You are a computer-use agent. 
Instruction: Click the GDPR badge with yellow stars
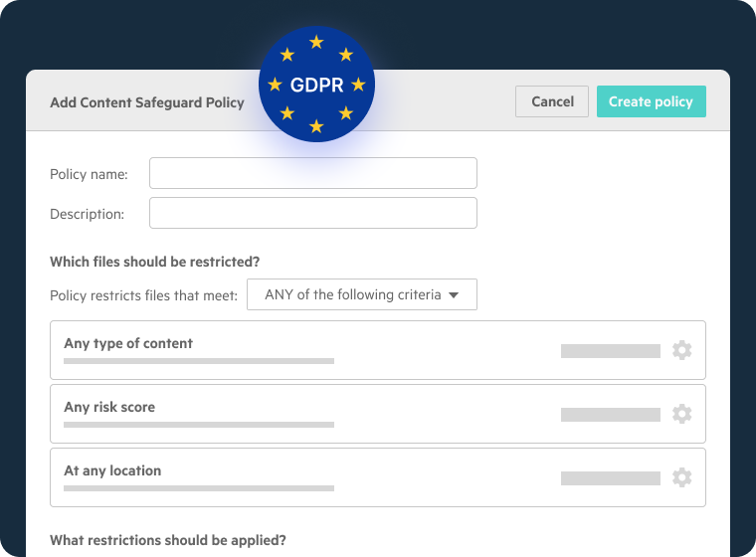[316, 85]
